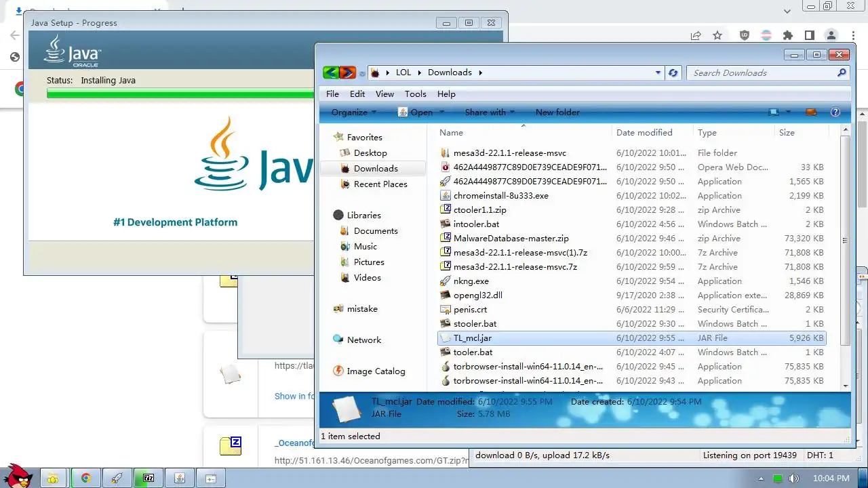Image resolution: width=868 pixels, height=488 pixels.
Task: Refresh the Downloads folder view
Action: (673, 73)
